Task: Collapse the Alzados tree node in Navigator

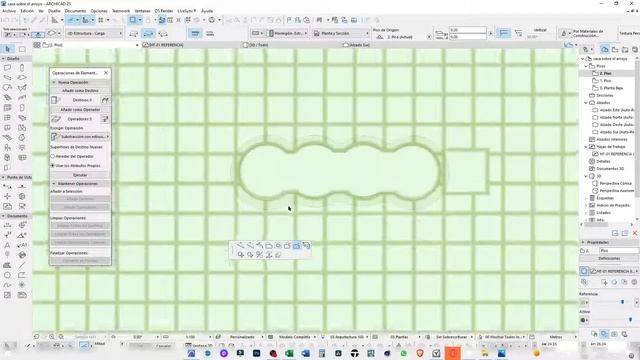Action: coord(586,103)
